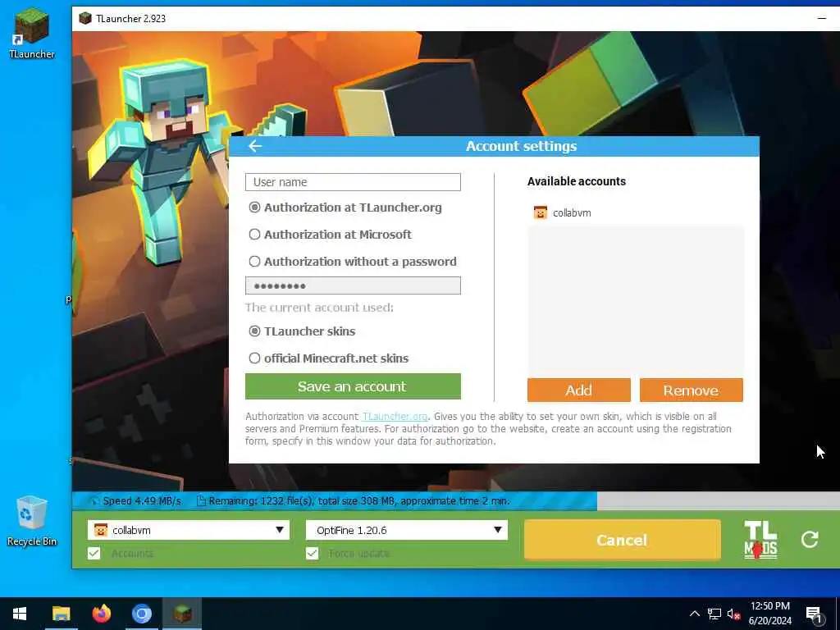This screenshot has height=630, width=840.
Task: Open the notification center icon
Action: tap(815, 614)
